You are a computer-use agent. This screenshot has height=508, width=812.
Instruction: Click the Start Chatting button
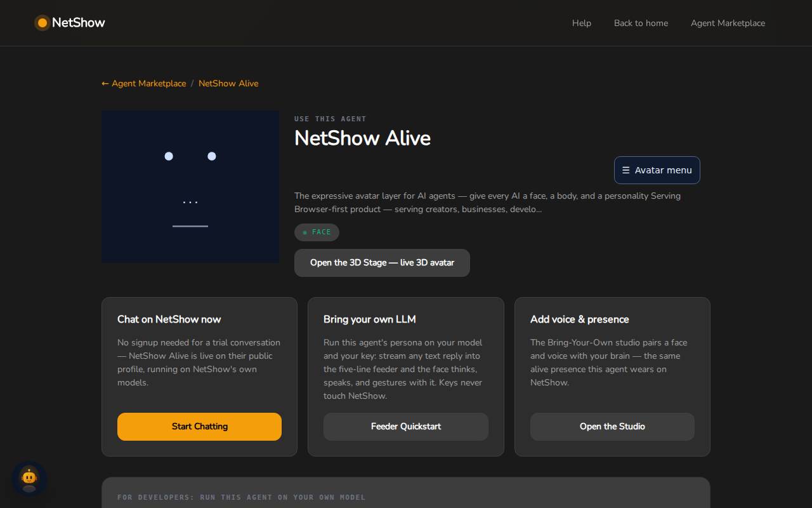(x=199, y=427)
